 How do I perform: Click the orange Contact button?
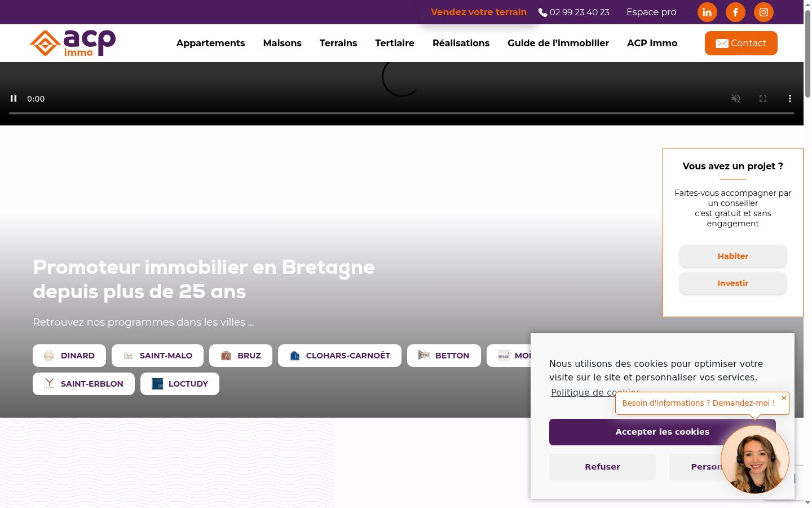click(741, 43)
